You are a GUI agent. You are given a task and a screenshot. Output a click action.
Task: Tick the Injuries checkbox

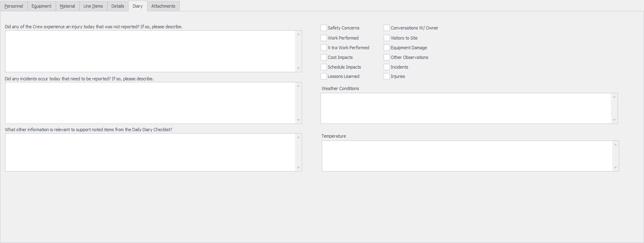[x=387, y=76]
